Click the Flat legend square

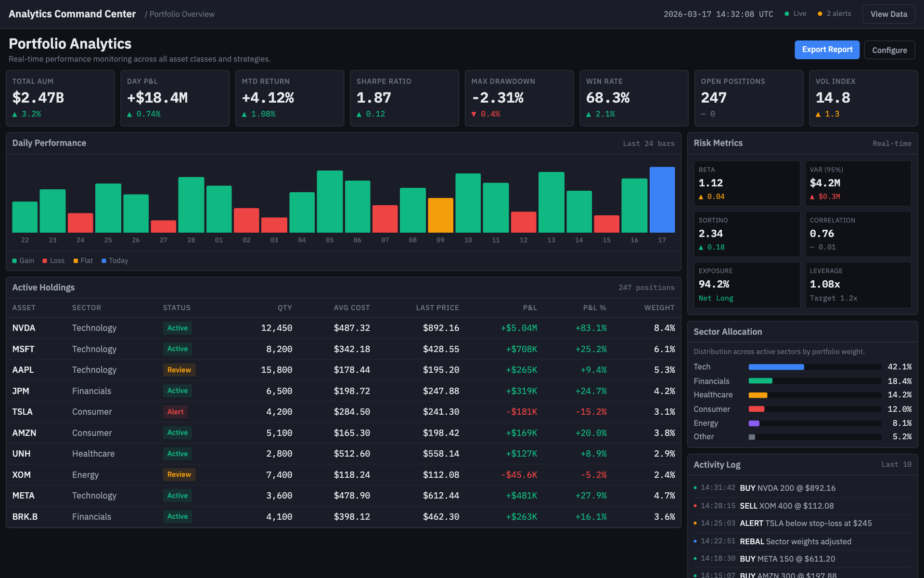pos(76,261)
